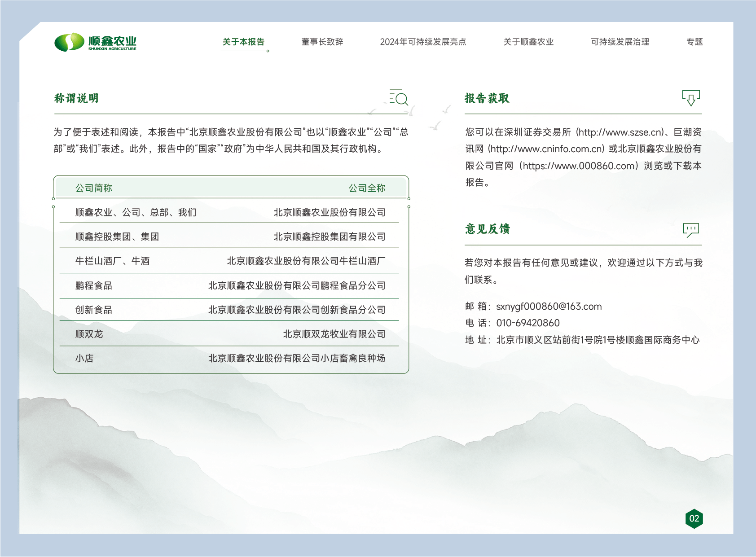The height and width of the screenshot is (557, 756).
Task: Select cell 北京顺双龙牧业有限公司
Action: click(x=334, y=334)
